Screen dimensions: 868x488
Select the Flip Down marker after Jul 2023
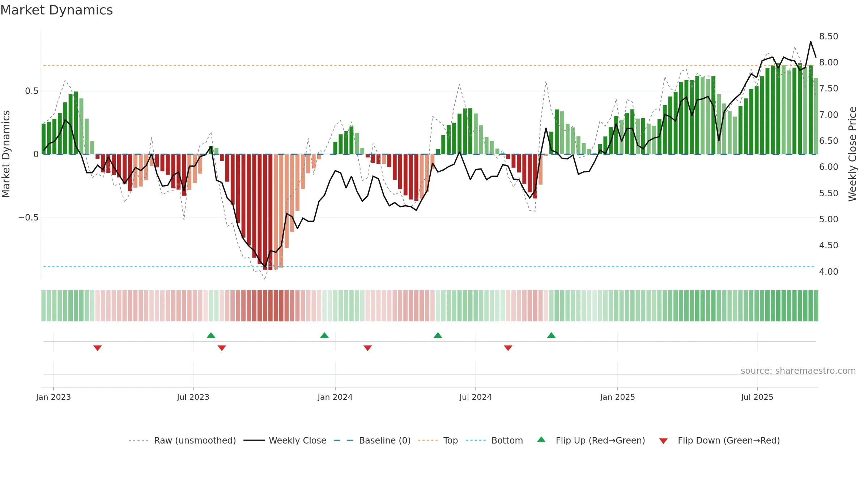pos(222,348)
